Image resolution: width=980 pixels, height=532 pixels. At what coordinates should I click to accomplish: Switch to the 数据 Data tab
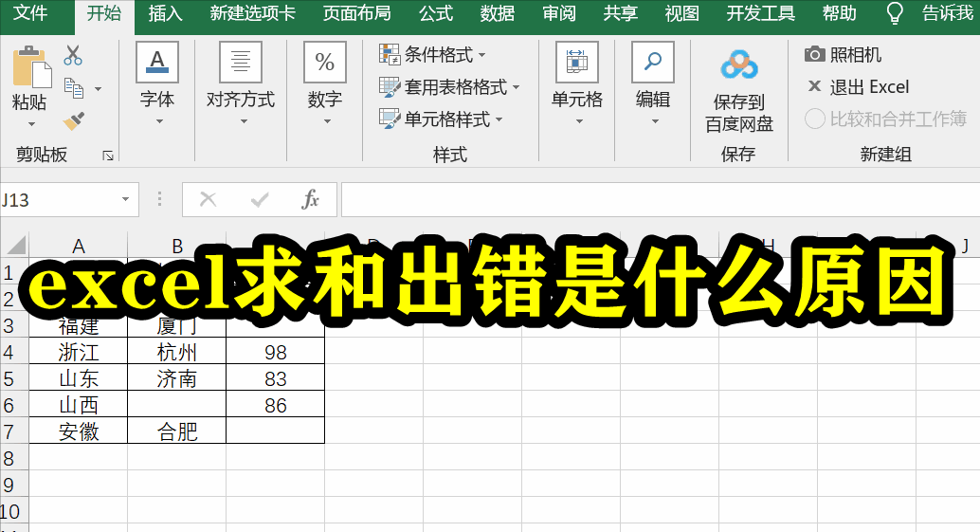[497, 13]
